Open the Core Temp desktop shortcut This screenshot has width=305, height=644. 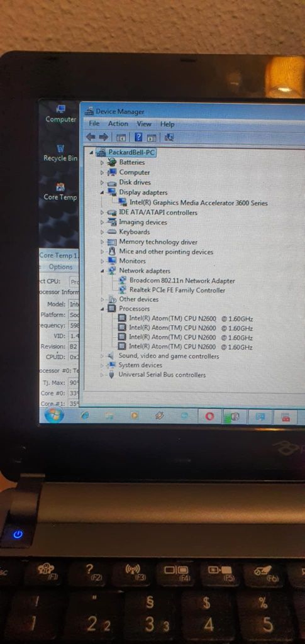point(60,192)
